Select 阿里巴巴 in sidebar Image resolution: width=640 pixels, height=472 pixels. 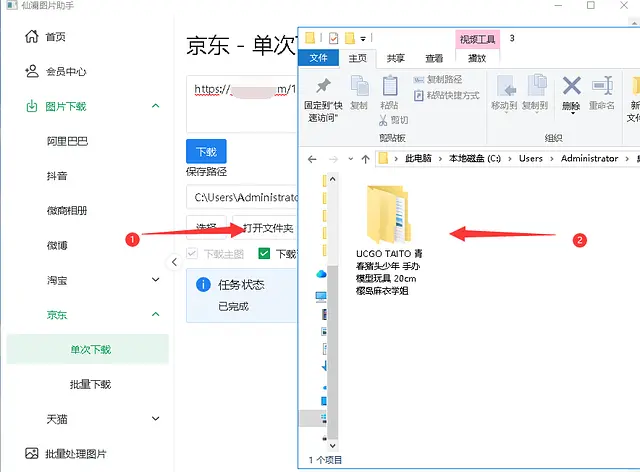pos(67,141)
